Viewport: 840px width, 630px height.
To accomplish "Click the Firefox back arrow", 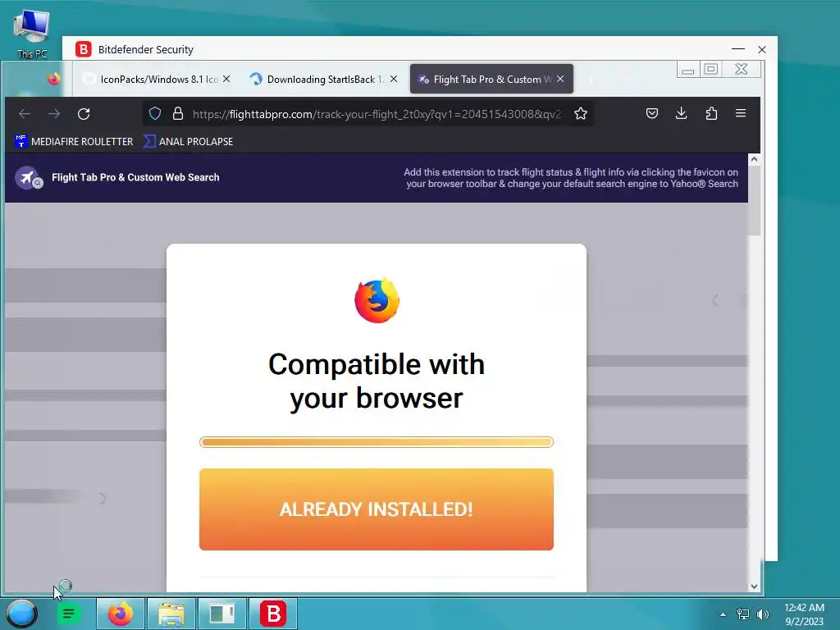I will (25, 113).
